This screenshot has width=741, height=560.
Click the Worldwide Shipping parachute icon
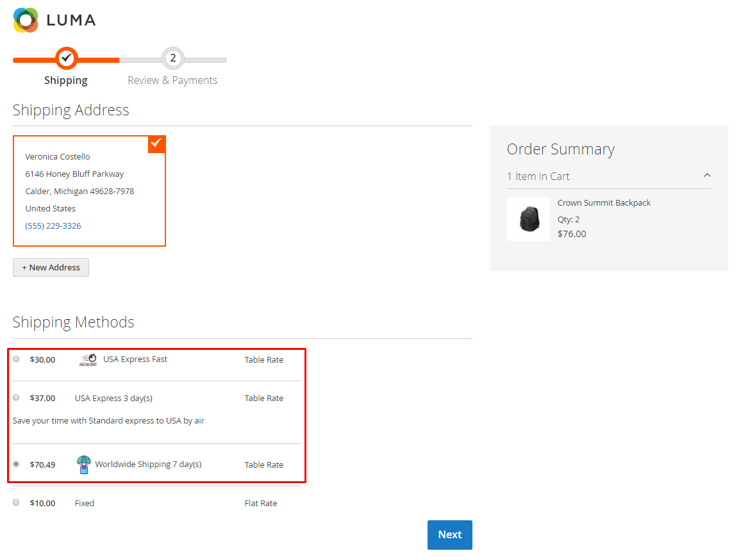(84, 465)
